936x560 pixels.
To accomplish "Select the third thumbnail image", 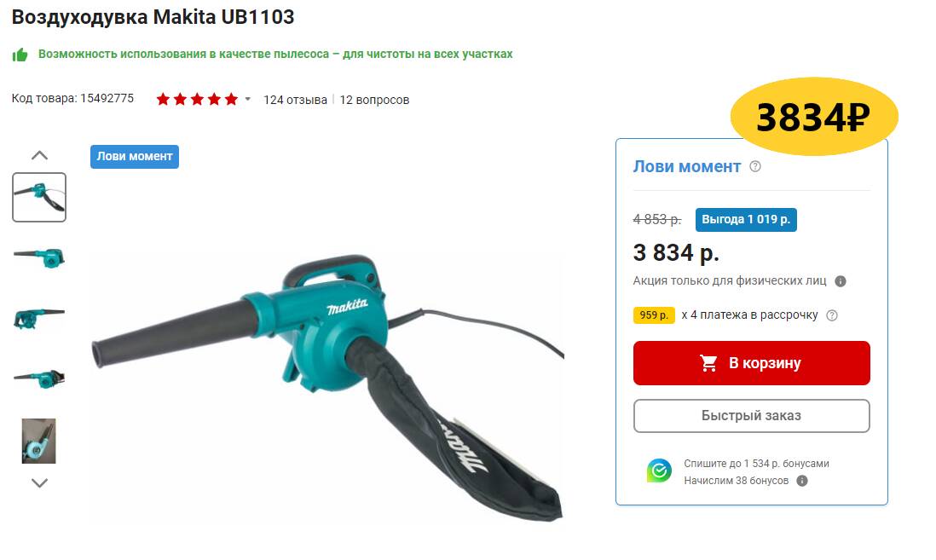I will click(x=39, y=318).
